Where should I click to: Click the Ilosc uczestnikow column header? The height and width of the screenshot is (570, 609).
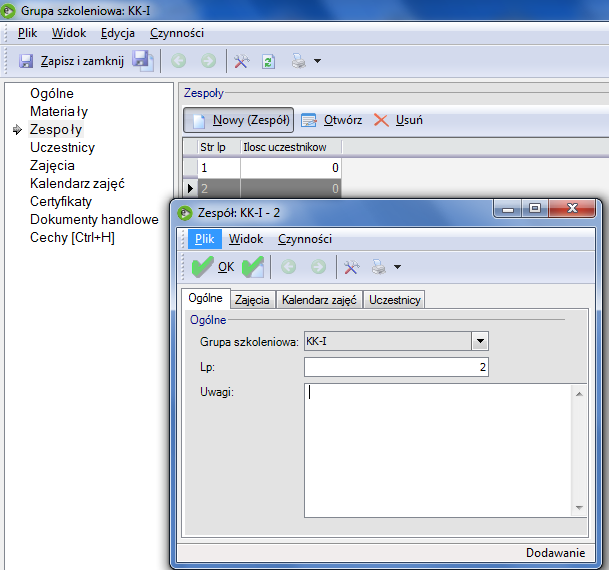[291, 148]
